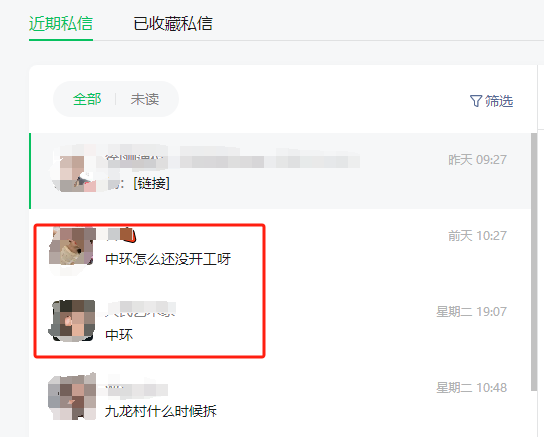Click the message list vertical scrollbar
This screenshot has width=544, height=437.
click(534, 262)
